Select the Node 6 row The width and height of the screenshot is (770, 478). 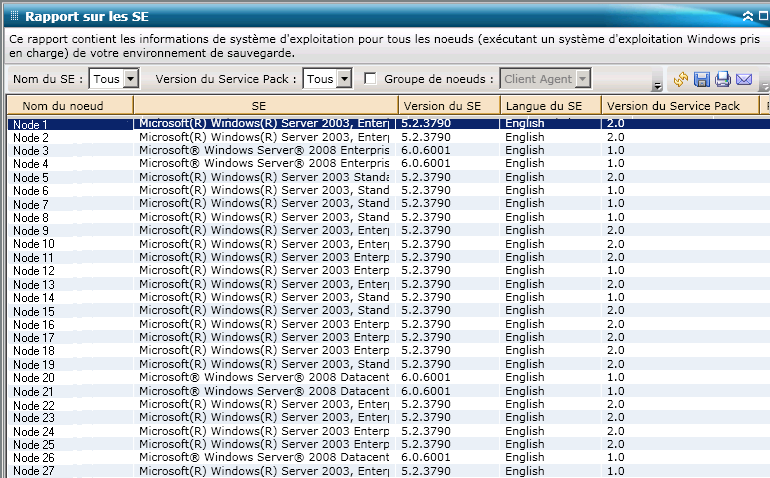[388, 190]
